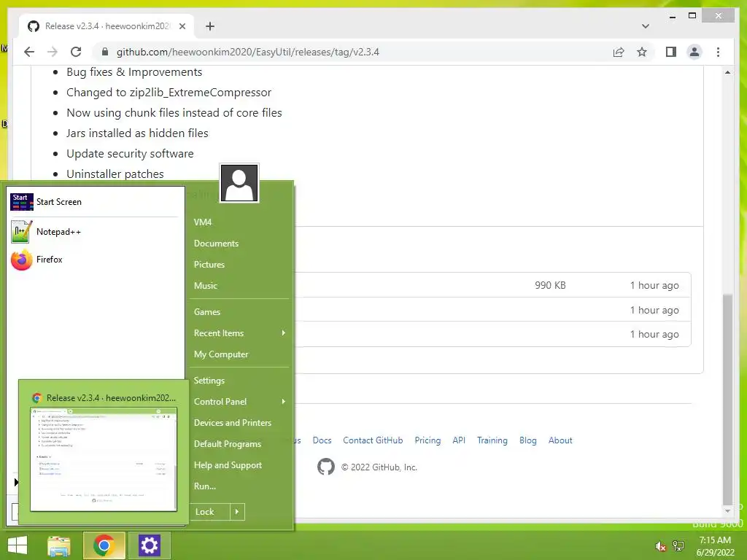Launch Firefox from start menu

pos(94,260)
